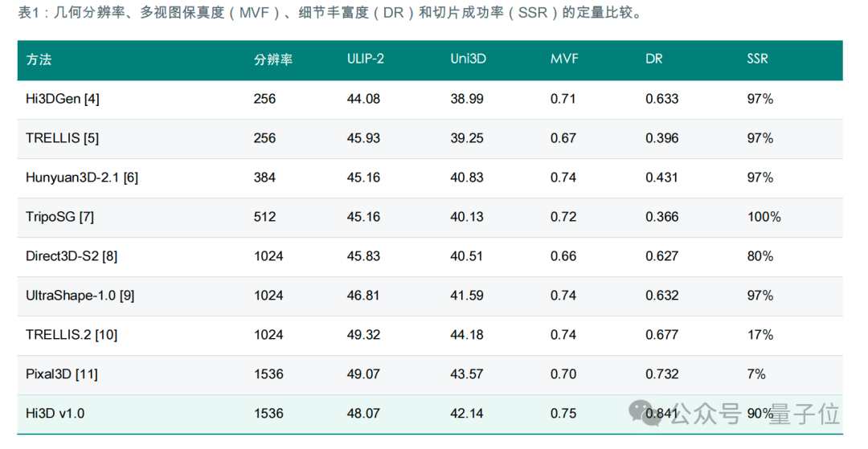Select the Pixal3D [11] method name
Image resolution: width=868 pixels, height=449 pixels.
[x=61, y=373]
